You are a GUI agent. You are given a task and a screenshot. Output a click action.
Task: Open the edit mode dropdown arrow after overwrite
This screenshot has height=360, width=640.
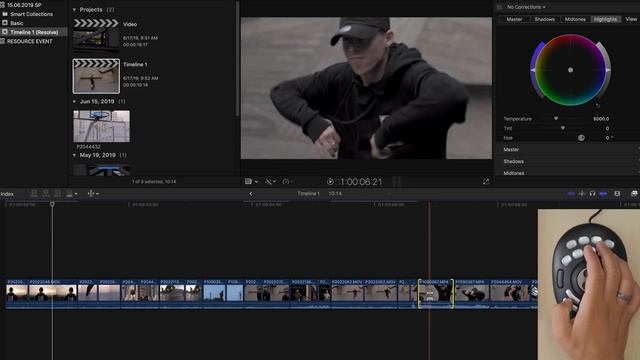point(76,194)
